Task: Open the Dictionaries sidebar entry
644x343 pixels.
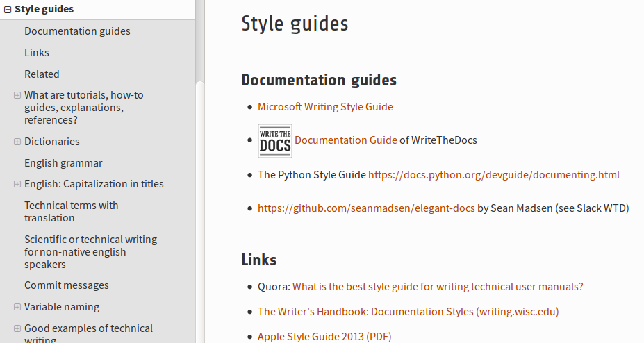Action: tap(51, 142)
